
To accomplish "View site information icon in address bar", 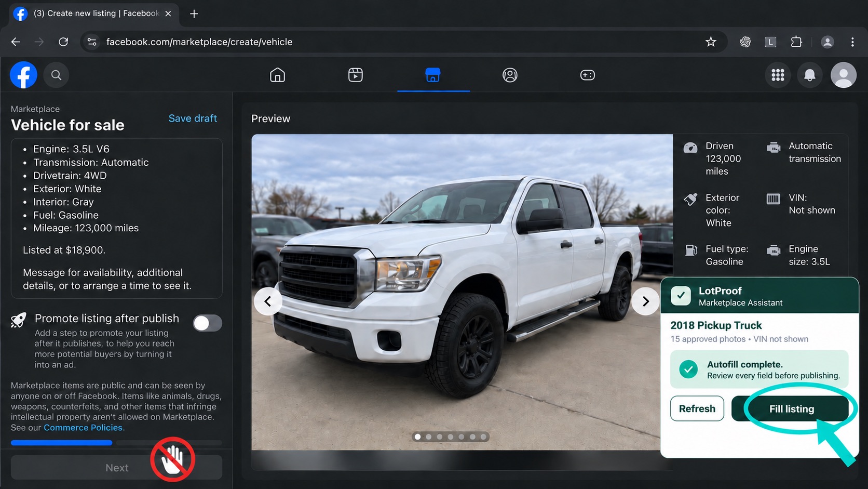I will 92,42.
